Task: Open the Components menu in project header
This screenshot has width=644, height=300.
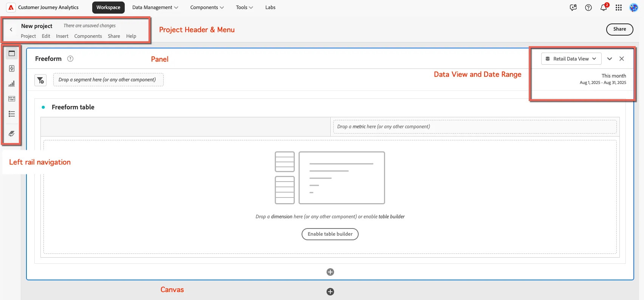Action: click(x=88, y=36)
